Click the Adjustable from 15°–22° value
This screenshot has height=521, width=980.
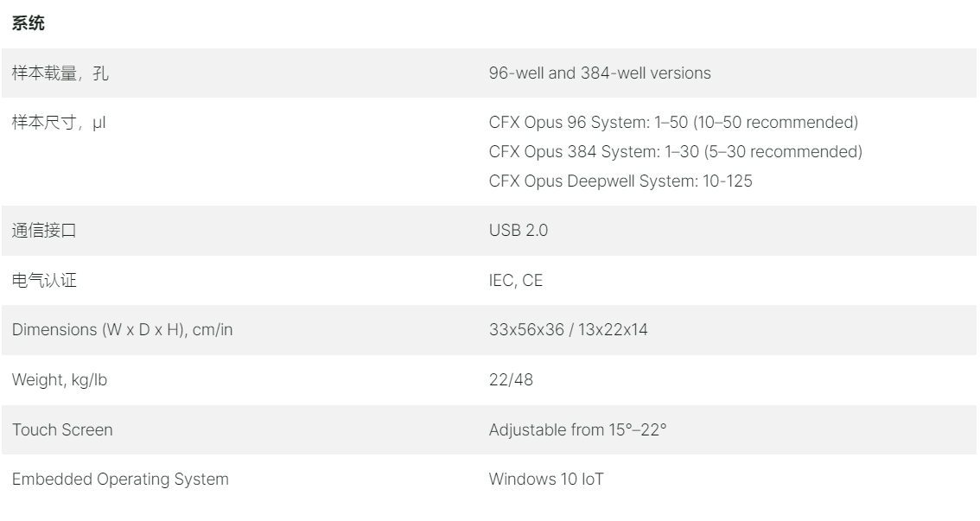(x=577, y=429)
